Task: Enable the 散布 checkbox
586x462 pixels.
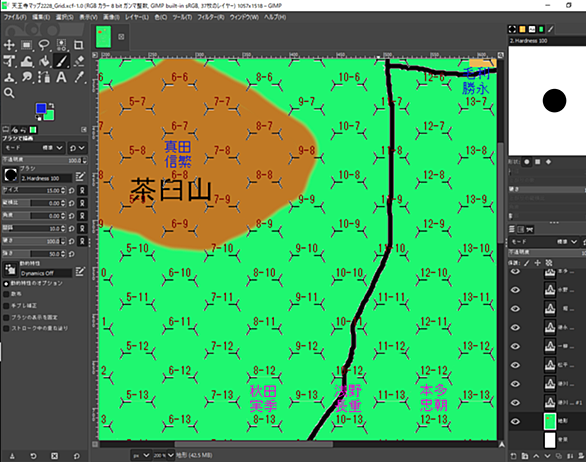Action: point(6,294)
